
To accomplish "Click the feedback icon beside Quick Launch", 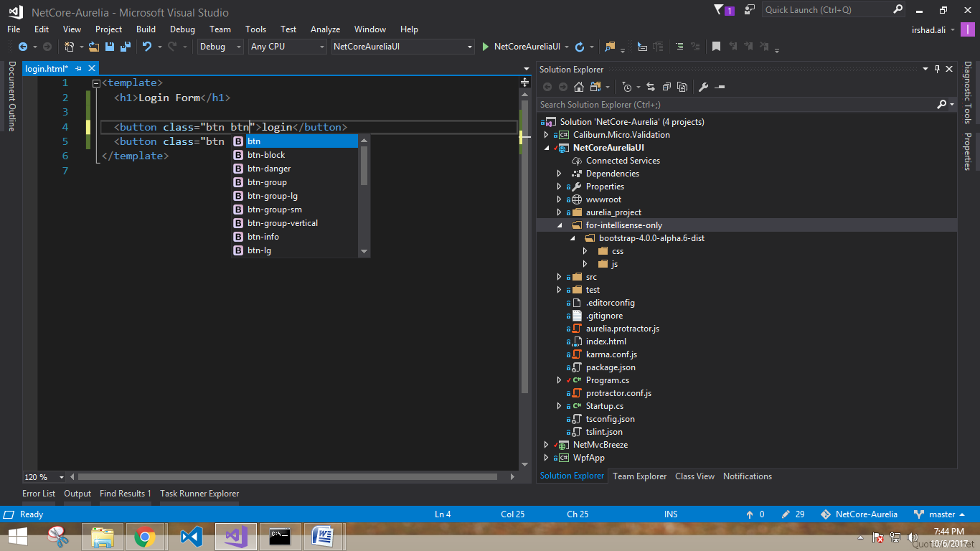I will pos(750,10).
